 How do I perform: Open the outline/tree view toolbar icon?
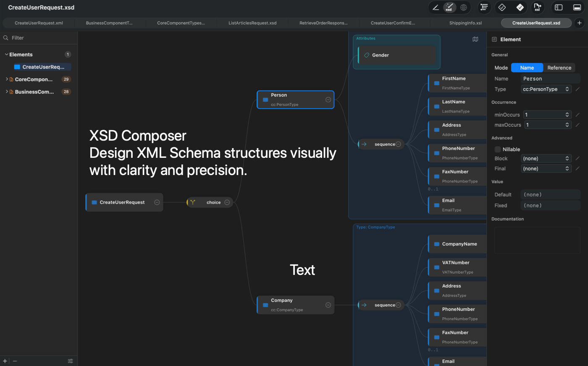click(483, 7)
